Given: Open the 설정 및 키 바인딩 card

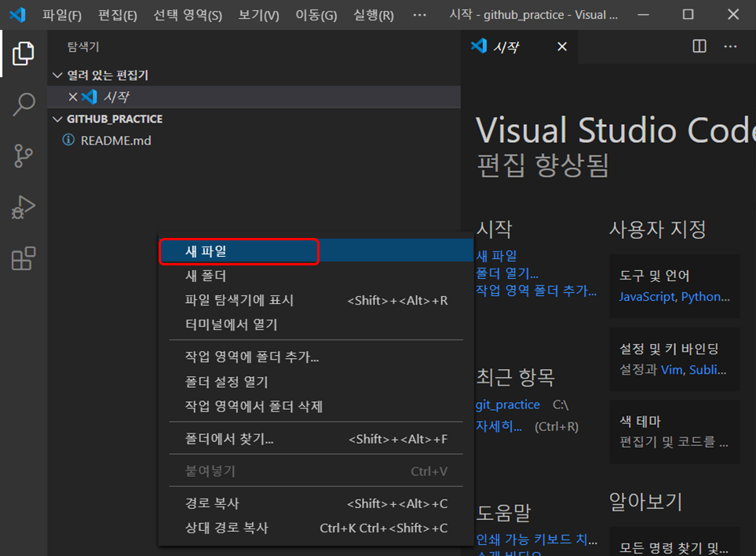Looking at the screenshot, I should [x=674, y=359].
